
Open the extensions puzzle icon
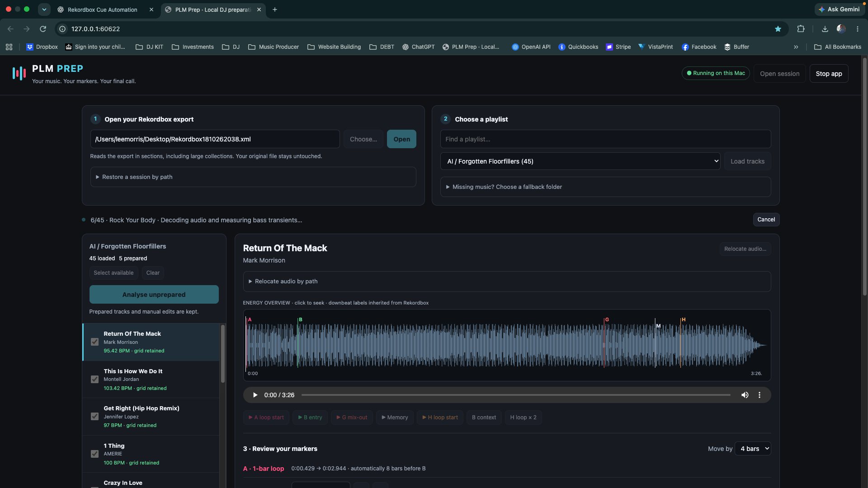click(801, 29)
